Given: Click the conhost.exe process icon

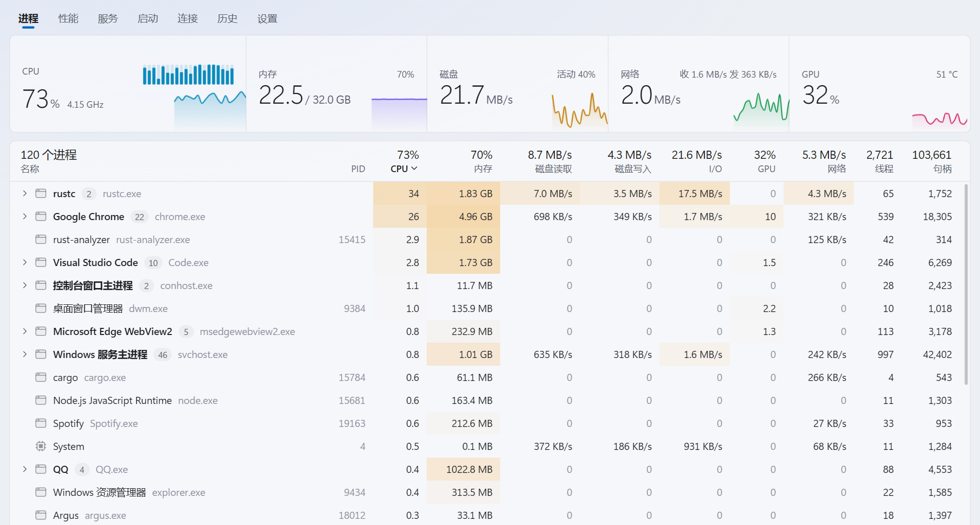Looking at the screenshot, I should (41, 285).
